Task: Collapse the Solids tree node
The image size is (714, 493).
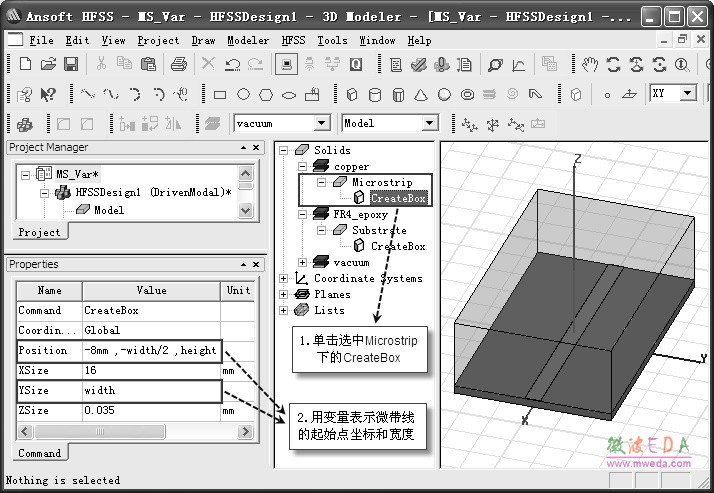Action: [x=283, y=150]
